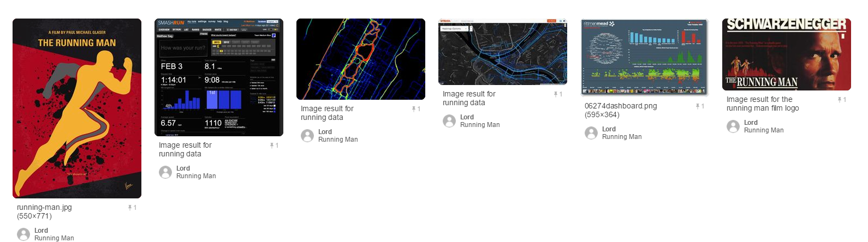Click the avatar under the Smashrun screenshot pin
The image size is (868, 242).
coord(165,172)
